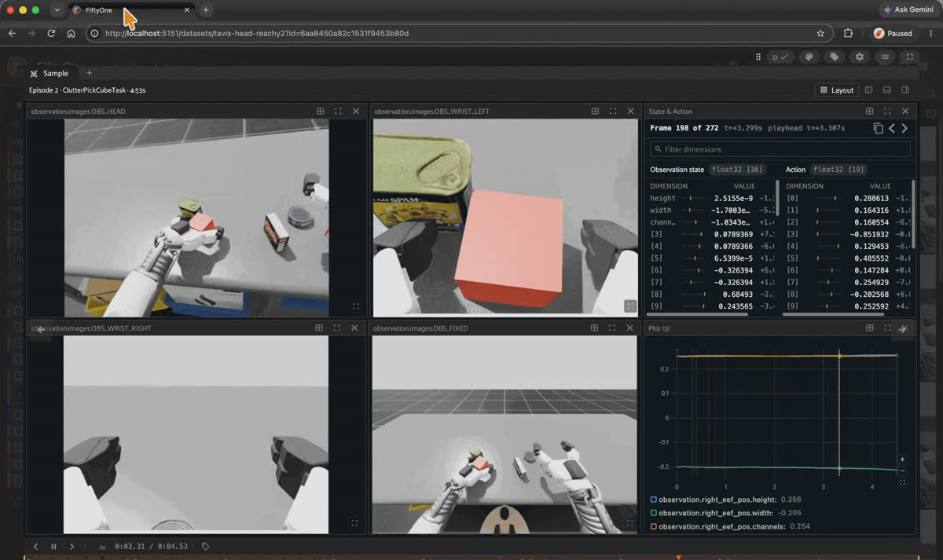Click the orange timeline playhead marker
Viewport: 943px width, 560px height.
point(678,558)
